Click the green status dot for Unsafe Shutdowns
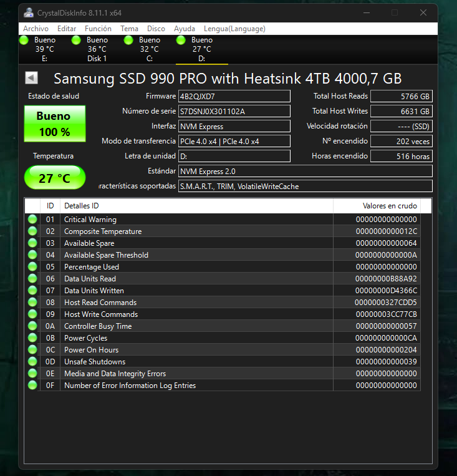Image resolution: width=457 pixels, height=476 pixels. click(x=32, y=361)
